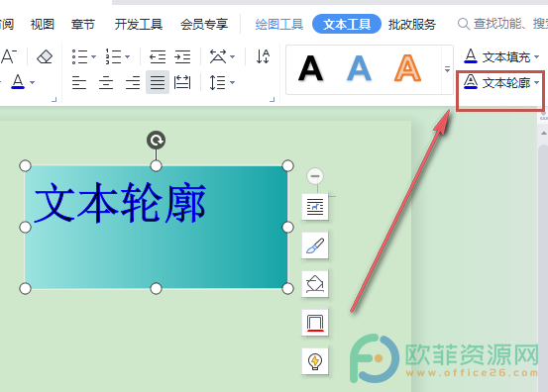Viewport: 548px width, 392px height.
Task: Click the layout options floating icon
Action: pos(315,207)
